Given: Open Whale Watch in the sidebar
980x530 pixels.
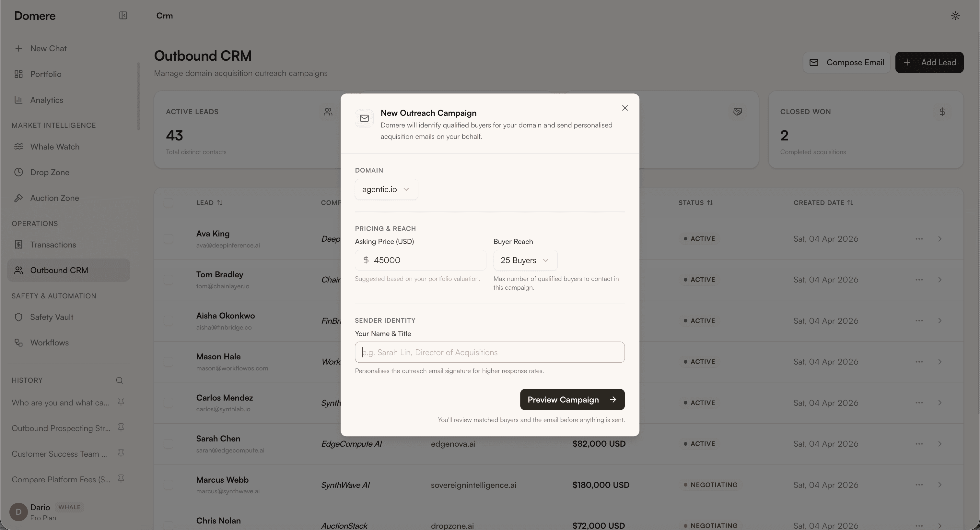Looking at the screenshot, I should pyautogui.click(x=55, y=147).
